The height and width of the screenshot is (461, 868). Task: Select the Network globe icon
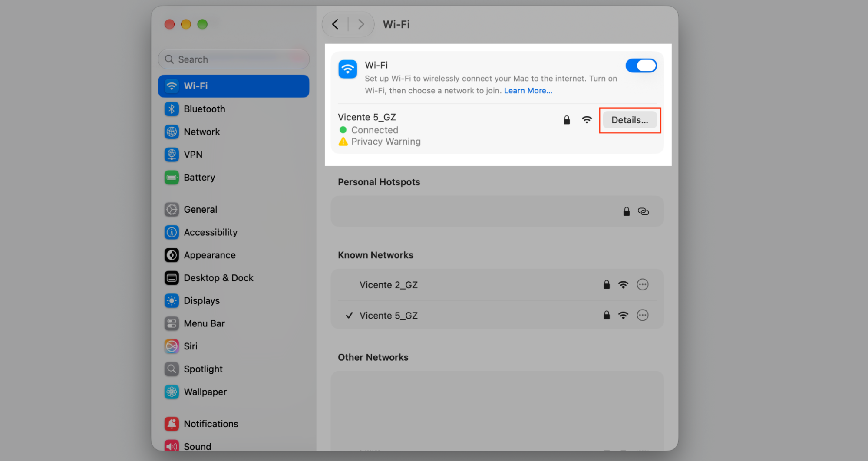(172, 132)
